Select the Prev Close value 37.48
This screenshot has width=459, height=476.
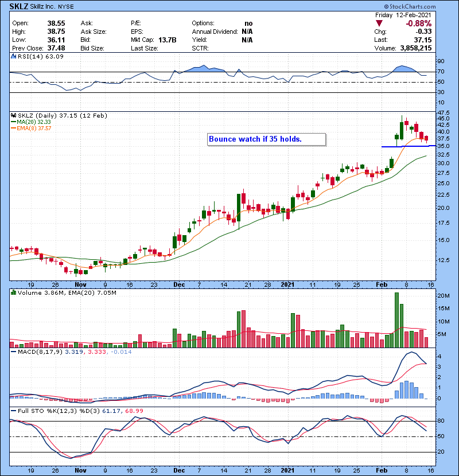[56, 48]
